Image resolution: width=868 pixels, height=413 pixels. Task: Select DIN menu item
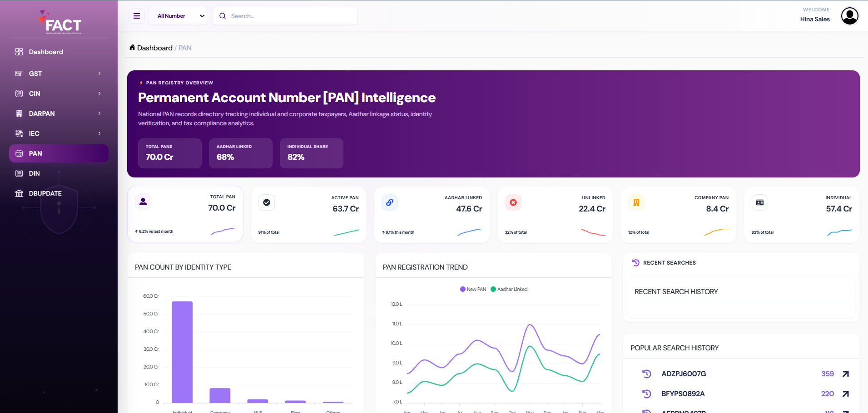[x=59, y=173]
